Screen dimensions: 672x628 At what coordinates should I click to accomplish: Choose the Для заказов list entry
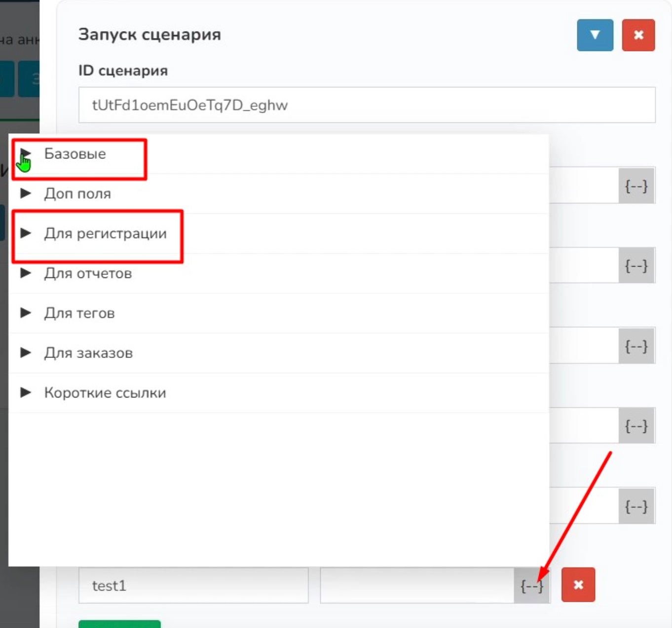pyautogui.click(x=88, y=353)
